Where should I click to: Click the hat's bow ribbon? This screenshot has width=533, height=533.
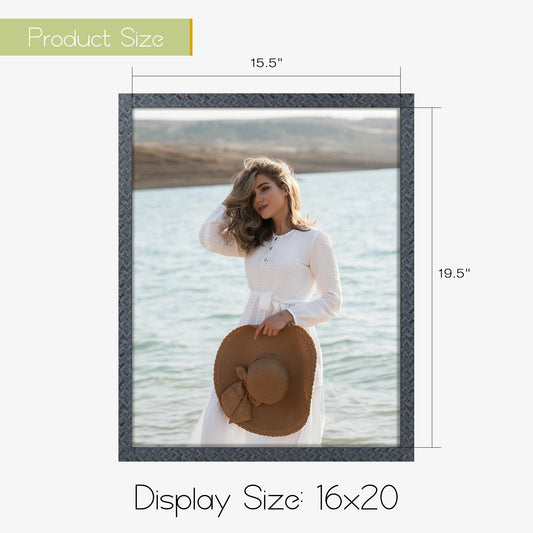pyautogui.click(x=240, y=396)
